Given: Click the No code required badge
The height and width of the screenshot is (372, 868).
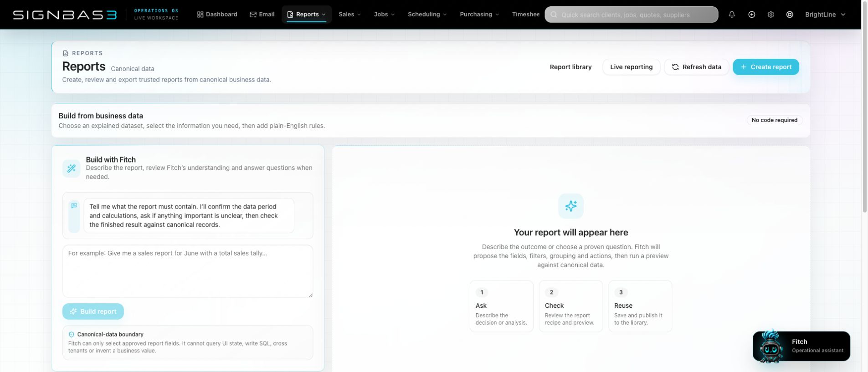Looking at the screenshot, I should 775,120.
